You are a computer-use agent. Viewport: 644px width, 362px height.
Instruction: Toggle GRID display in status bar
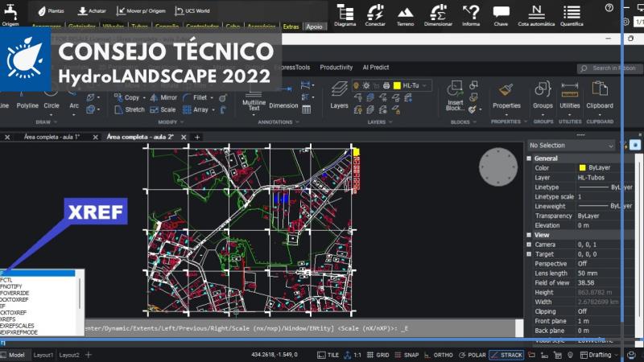point(378,355)
